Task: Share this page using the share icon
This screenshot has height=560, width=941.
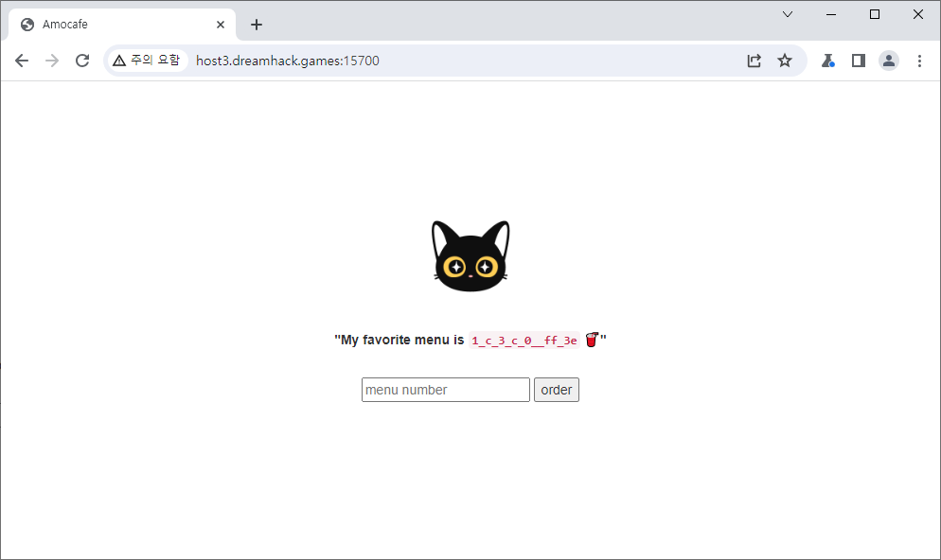Action: pos(754,61)
